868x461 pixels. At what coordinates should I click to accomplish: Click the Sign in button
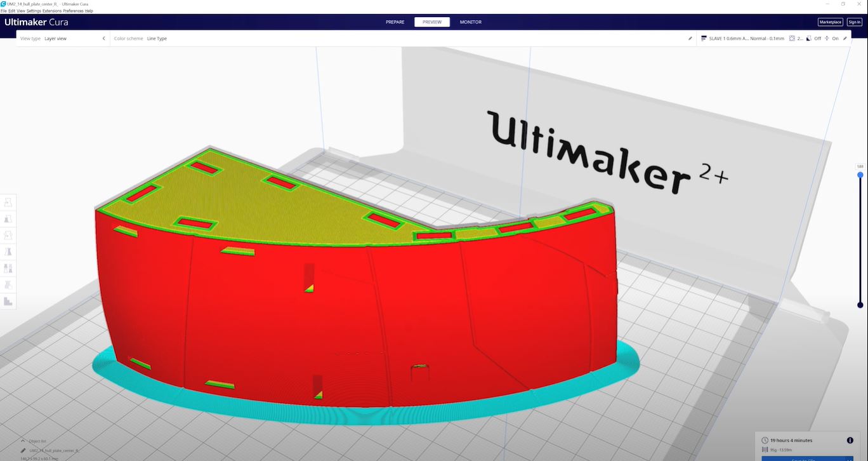coord(854,22)
